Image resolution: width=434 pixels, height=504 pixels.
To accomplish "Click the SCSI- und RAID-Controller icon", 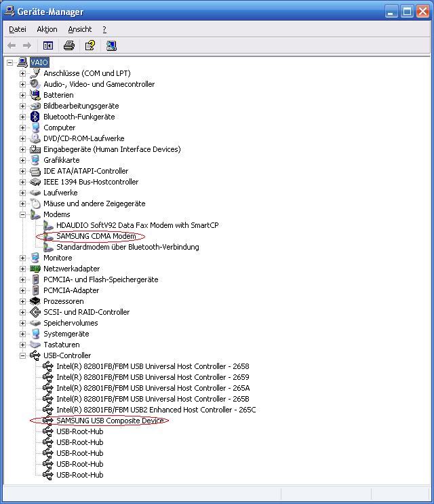I will (x=35, y=312).
